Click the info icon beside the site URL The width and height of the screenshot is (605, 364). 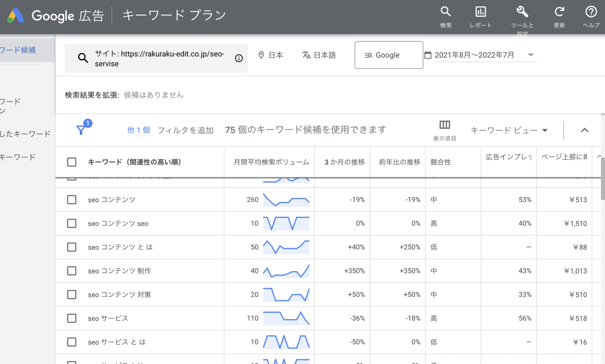click(x=239, y=58)
